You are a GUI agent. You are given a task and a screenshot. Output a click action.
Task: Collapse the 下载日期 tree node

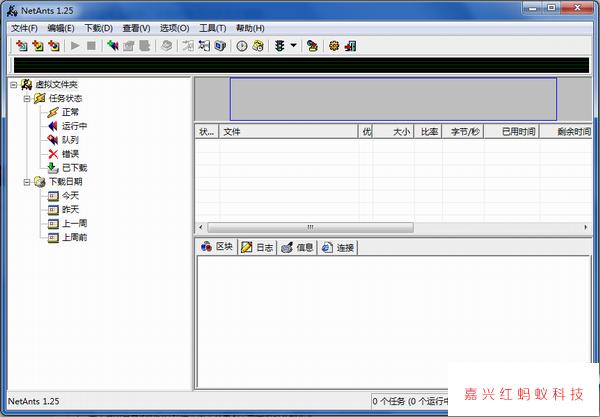pos(27,182)
